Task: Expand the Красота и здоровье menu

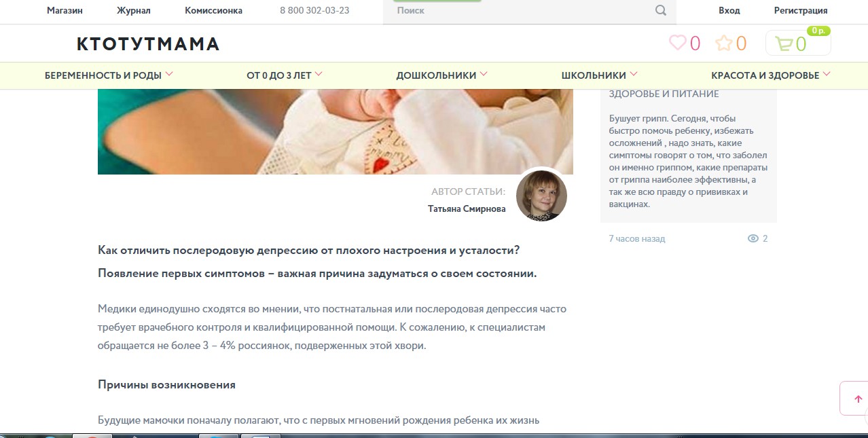Action: tap(771, 75)
